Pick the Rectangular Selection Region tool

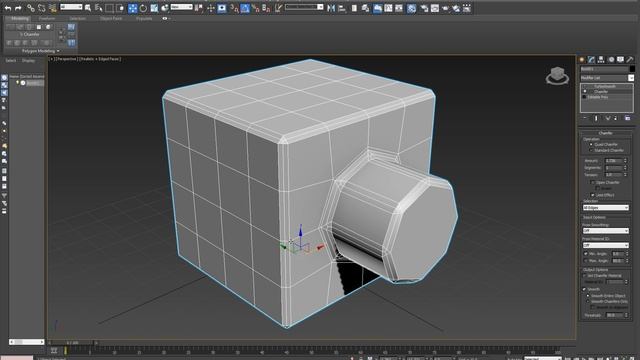point(109,8)
